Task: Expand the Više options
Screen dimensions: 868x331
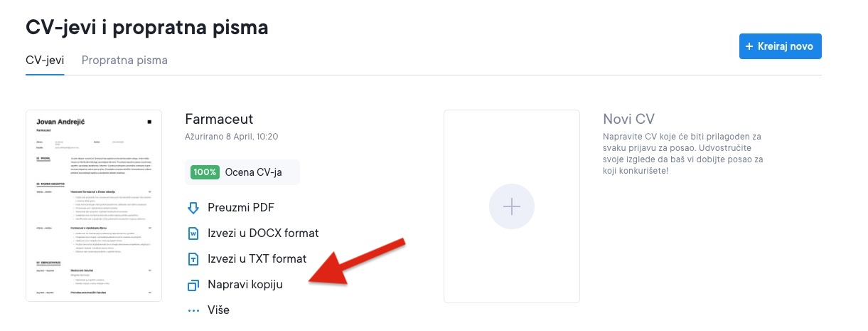Action: [x=218, y=310]
